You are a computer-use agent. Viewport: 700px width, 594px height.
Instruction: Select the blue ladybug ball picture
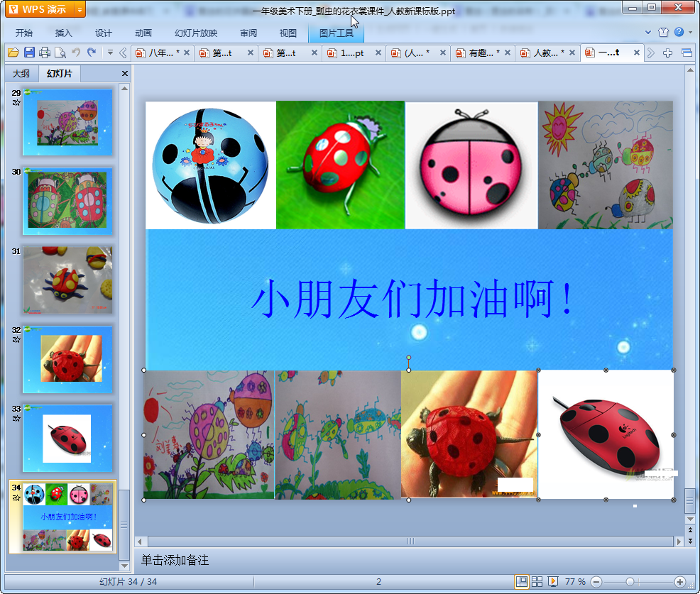211,165
